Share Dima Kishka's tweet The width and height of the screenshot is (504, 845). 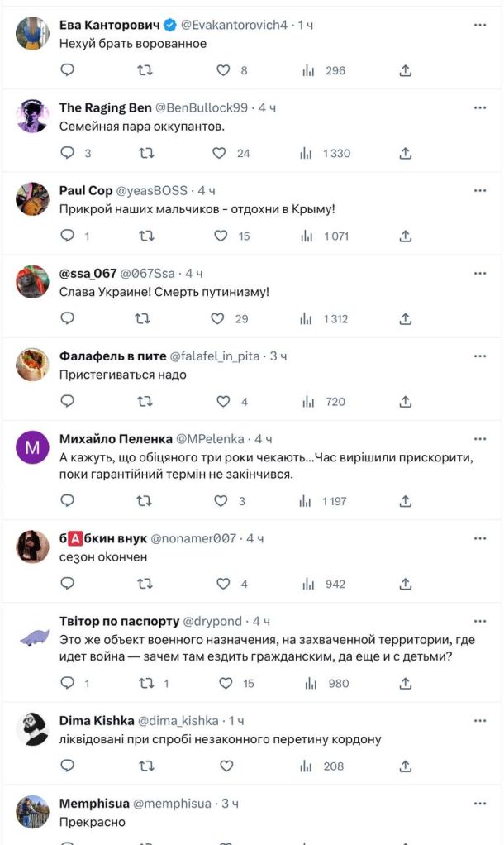tap(406, 766)
